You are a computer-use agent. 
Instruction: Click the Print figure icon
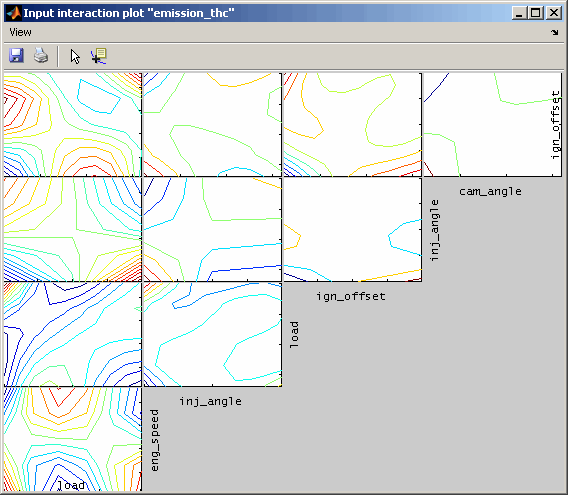pos(41,56)
